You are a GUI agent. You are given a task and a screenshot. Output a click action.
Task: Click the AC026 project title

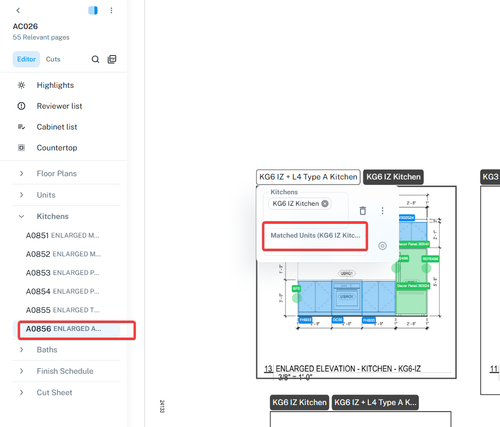25,26
